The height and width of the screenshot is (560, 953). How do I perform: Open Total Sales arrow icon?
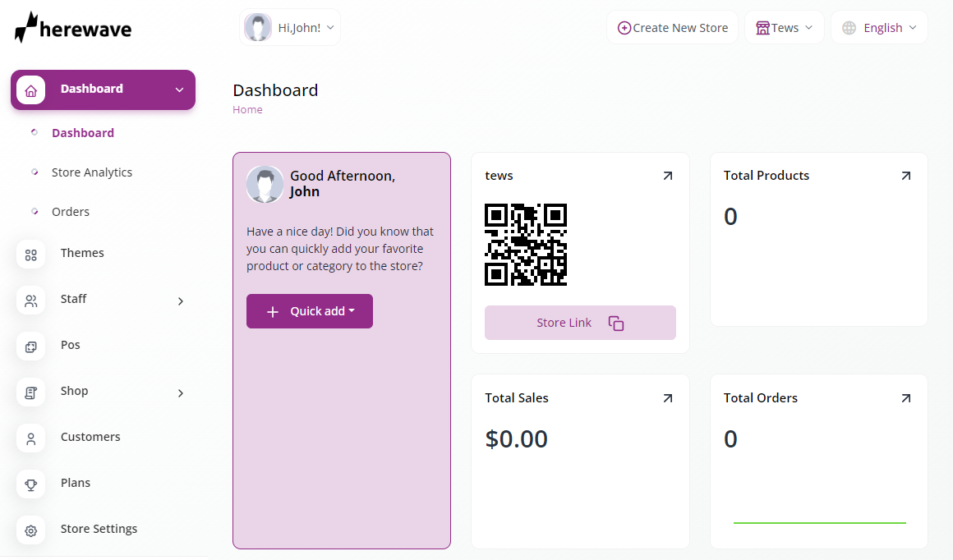point(667,398)
